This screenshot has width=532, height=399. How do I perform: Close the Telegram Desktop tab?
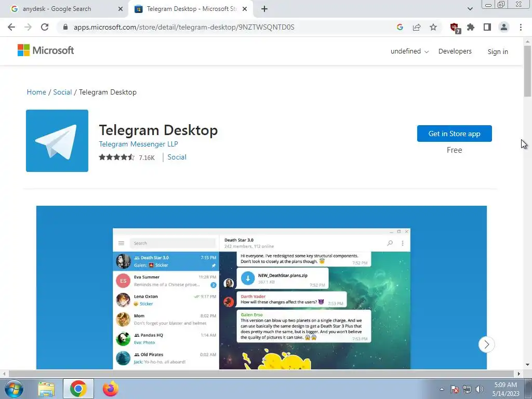pyautogui.click(x=245, y=9)
